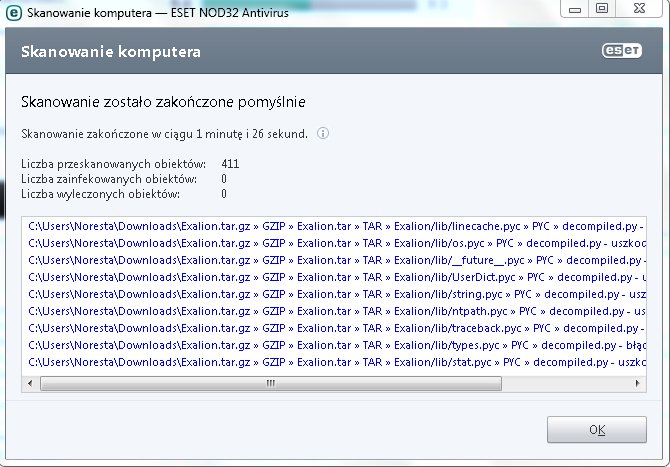Screen dimensions: 670x467
Task: Click the scan duration info icon
Action: coord(323,133)
